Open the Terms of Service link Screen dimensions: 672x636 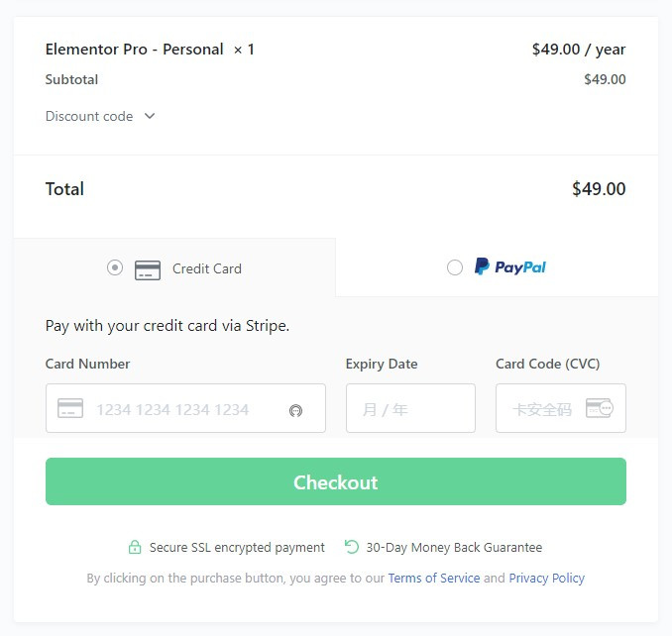433,579
